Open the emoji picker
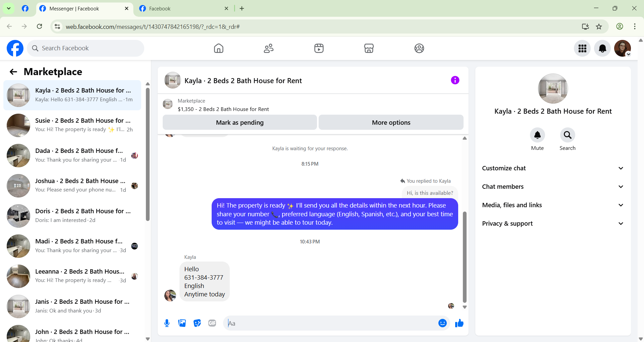Screen dimensions: 644x342 tap(442, 323)
